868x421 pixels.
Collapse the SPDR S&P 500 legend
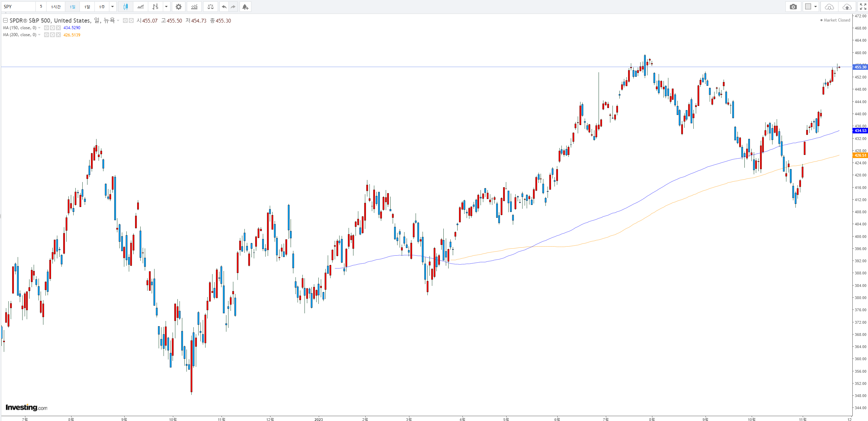[x=5, y=20]
